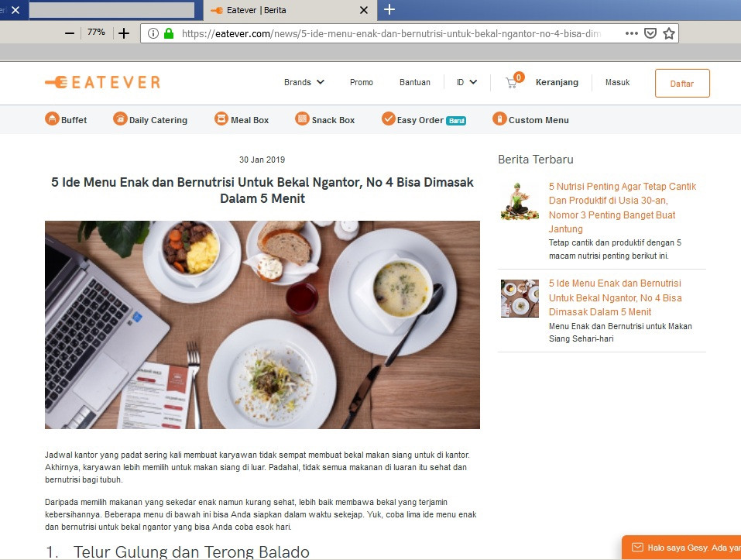View site information icon in address bar
Image resolution: width=741 pixels, height=560 pixels.
point(153,33)
